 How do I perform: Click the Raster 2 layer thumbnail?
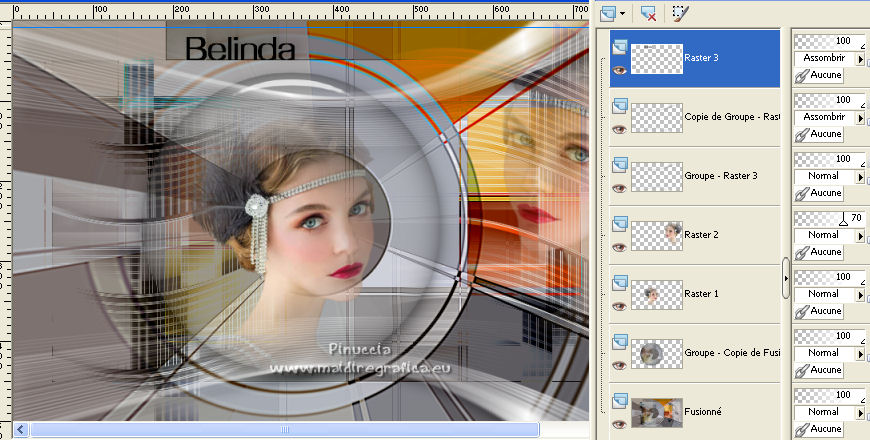click(x=657, y=236)
